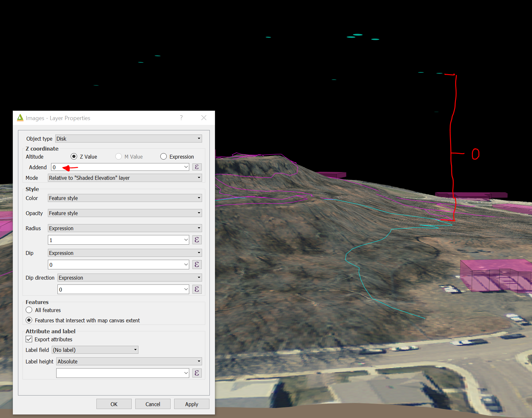
Task: Expand the Addend field list arrow
Action: coord(186,167)
